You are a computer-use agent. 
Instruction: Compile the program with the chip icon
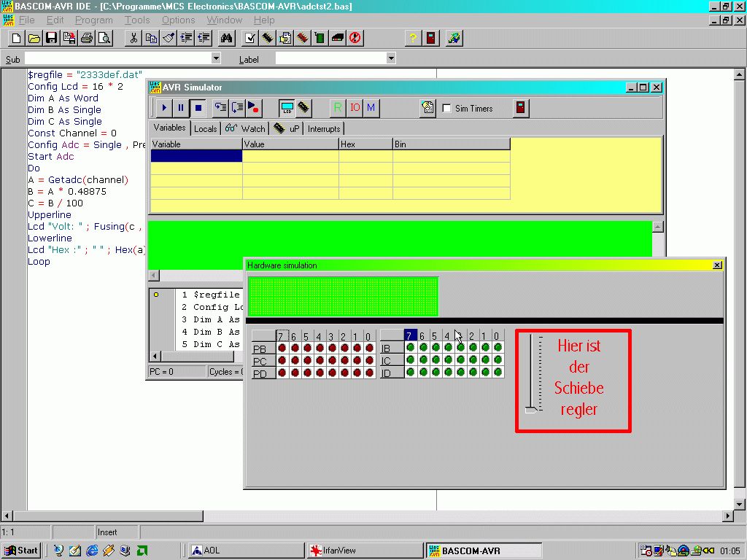pos(268,38)
